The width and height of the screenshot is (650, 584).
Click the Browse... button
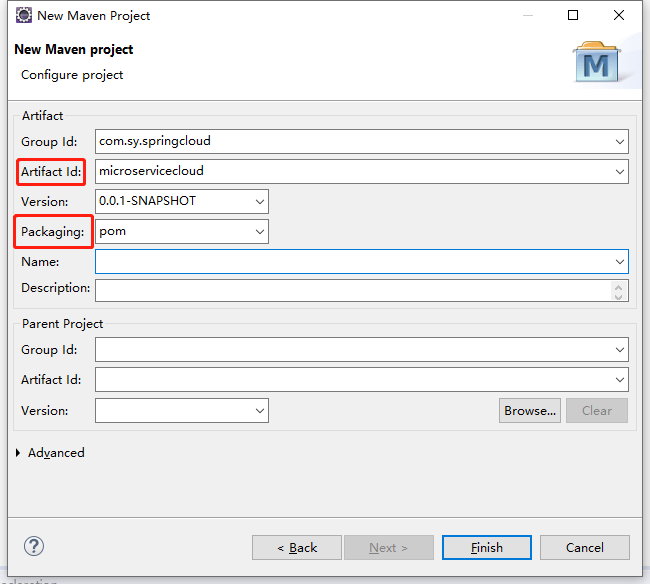tap(530, 410)
